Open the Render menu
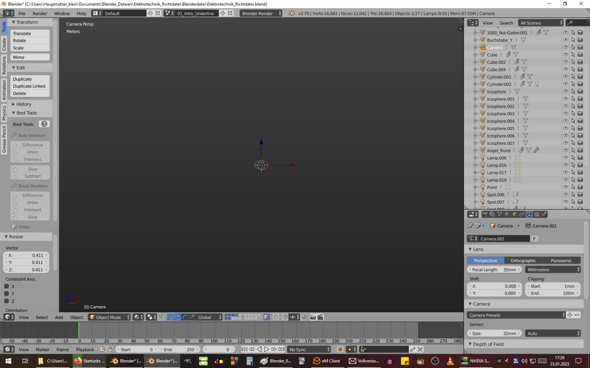 point(40,13)
